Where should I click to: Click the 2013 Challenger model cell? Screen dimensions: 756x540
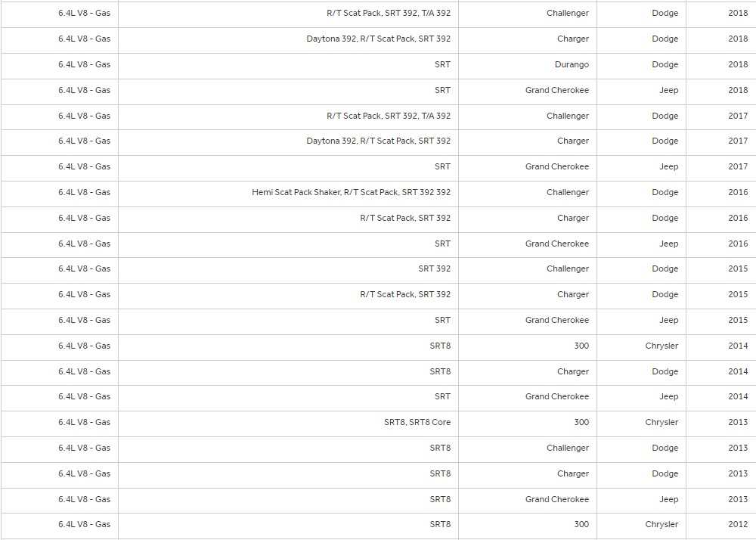click(567, 448)
